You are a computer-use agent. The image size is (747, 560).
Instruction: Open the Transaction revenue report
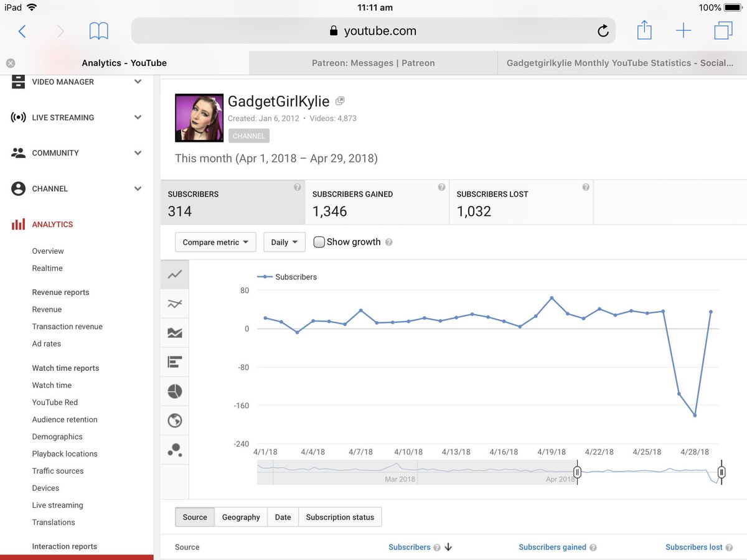67,327
